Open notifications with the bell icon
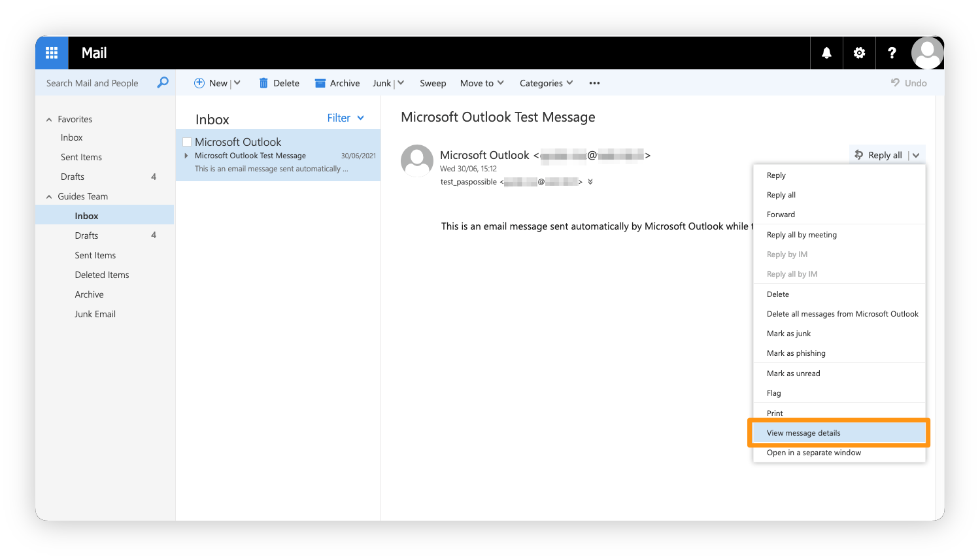Viewport: 980px width, 556px height. pos(826,52)
